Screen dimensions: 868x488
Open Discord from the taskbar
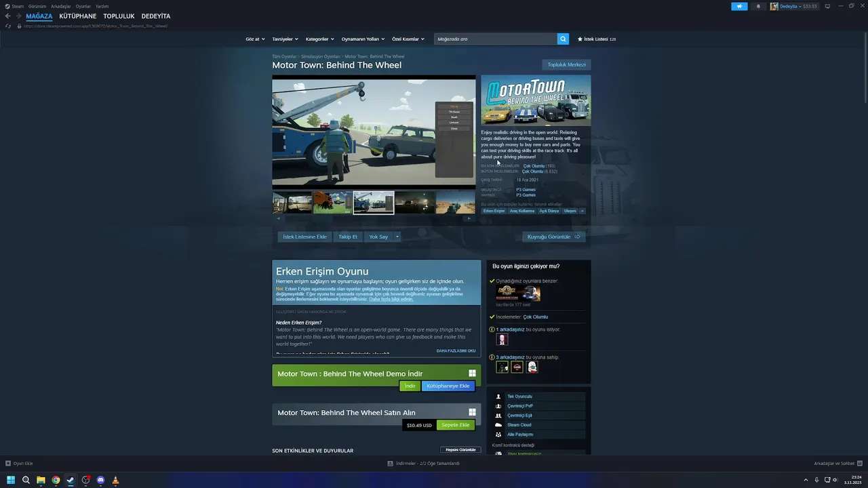[x=100, y=480]
